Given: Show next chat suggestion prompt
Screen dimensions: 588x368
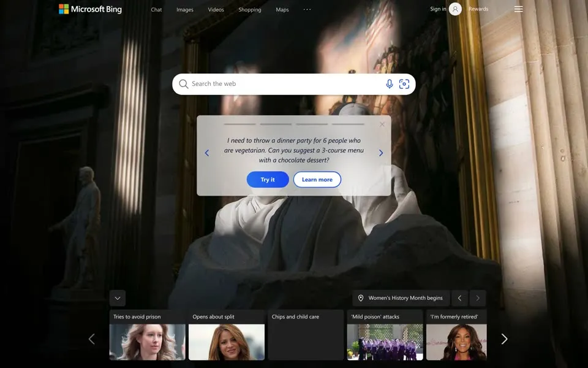Looking at the screenshot, I should [380, 153].
